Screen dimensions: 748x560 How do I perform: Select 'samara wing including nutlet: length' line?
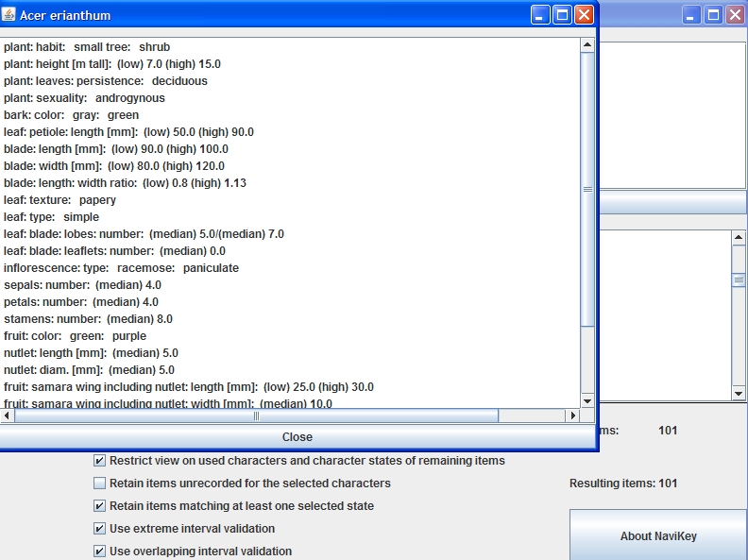pyautogui.click(x=189, y=387)
